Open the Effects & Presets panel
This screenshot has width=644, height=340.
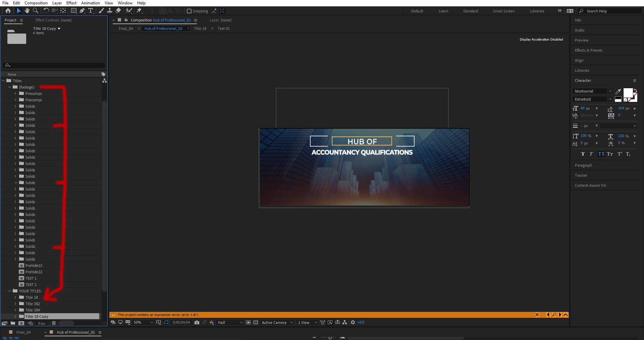(x=589, y=50)
